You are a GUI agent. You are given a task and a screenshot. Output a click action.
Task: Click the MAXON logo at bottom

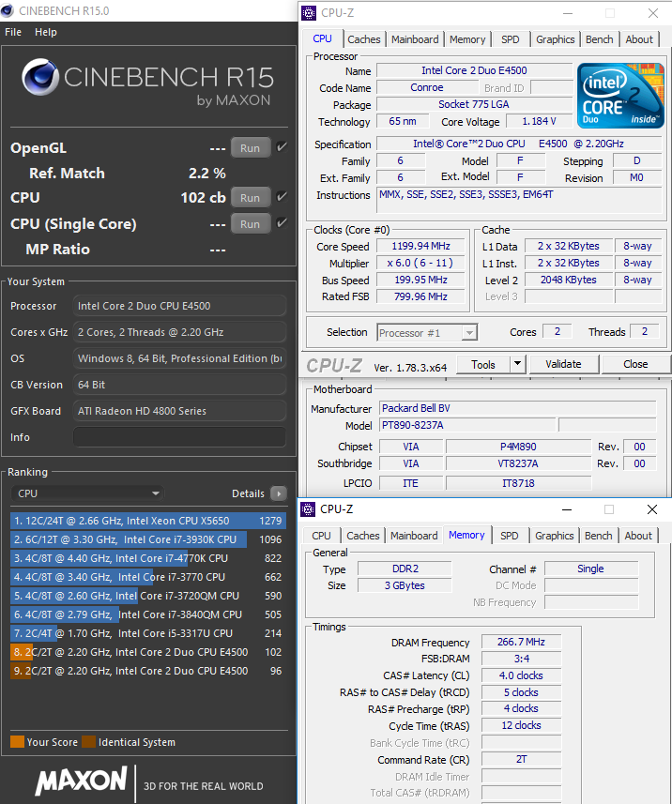coord(81,781)
